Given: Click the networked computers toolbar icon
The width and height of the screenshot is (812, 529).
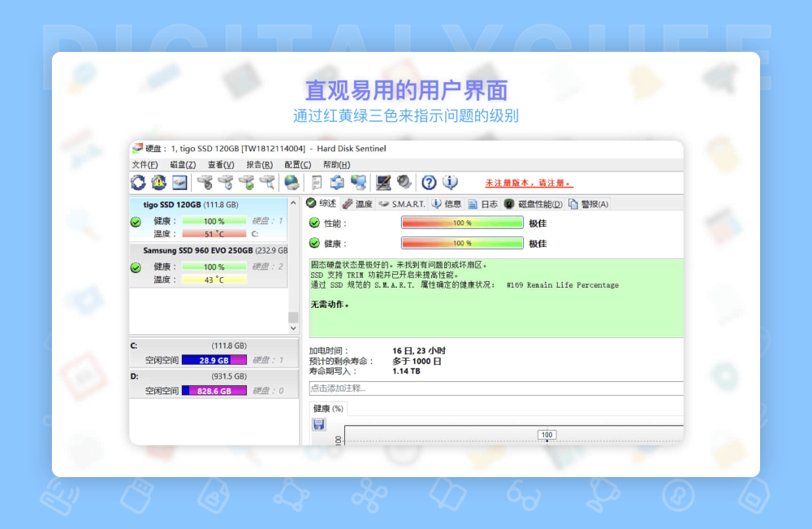Looking at the screenshot, I should point(358,182).
